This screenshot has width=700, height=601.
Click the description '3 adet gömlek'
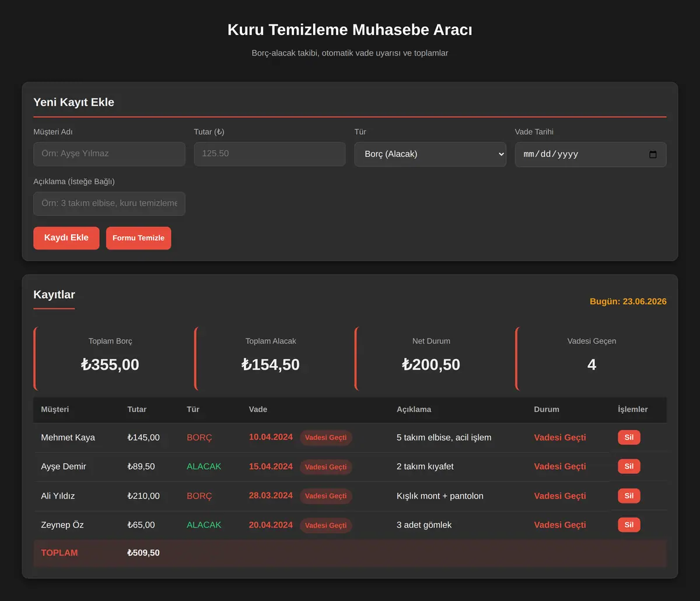[424, 525]
